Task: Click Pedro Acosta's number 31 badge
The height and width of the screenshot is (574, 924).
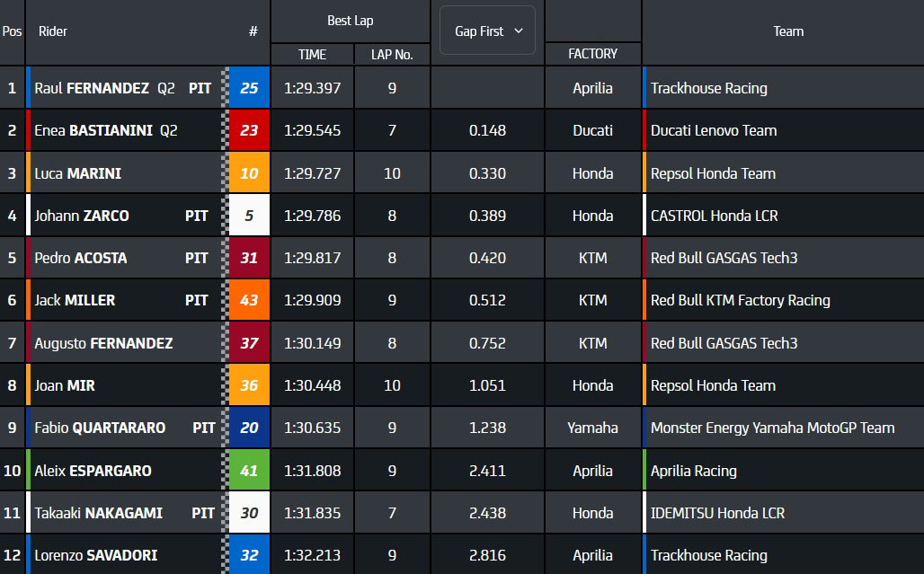Action: tap(249, 258)
